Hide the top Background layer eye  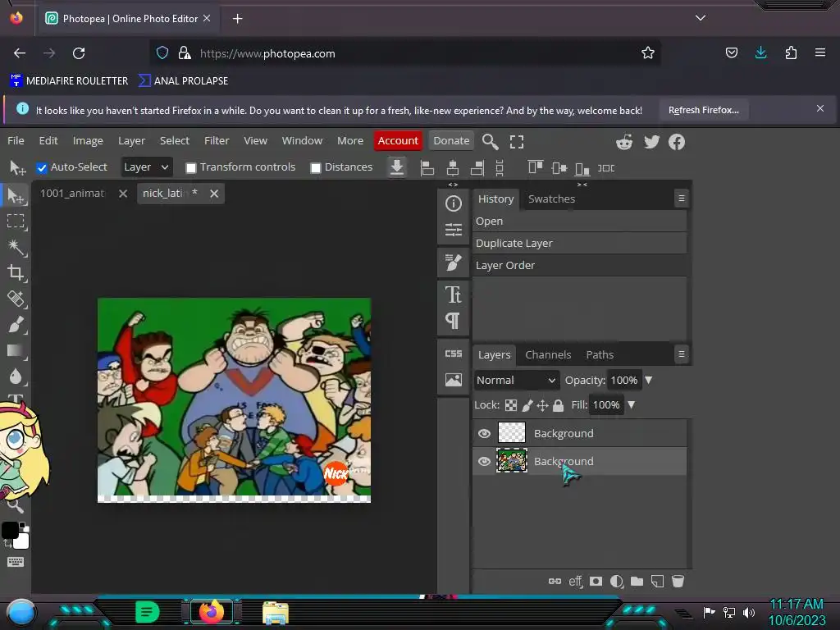point(484,433)
